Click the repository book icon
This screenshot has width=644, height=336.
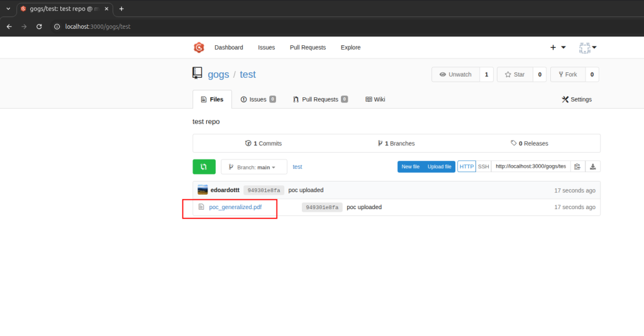197,73
